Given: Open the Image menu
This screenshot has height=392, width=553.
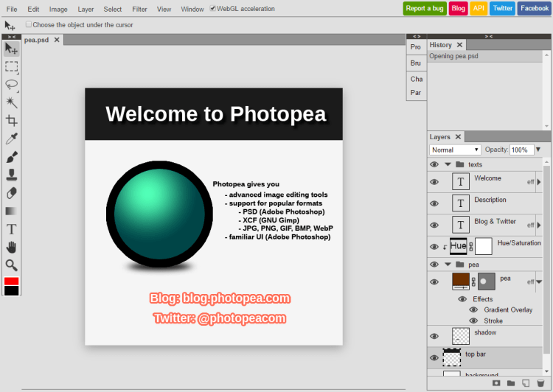Looking at the screenshot, I should 58,9.
